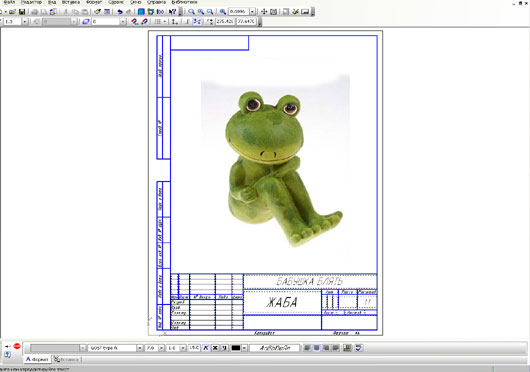Image resolution: width=530 pixels, height=372 pixels.
Task: Open the 1.3 view scale dropdown
Action: click(x=25, y=21)
